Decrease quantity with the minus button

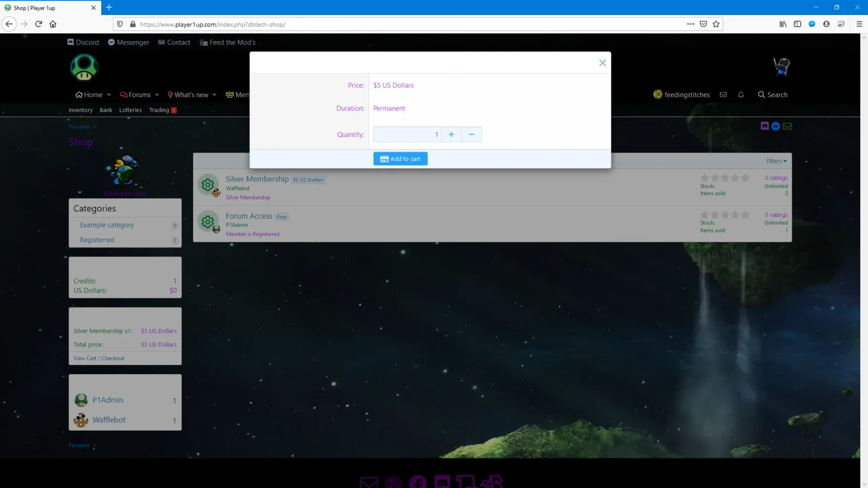pos(471,134)
